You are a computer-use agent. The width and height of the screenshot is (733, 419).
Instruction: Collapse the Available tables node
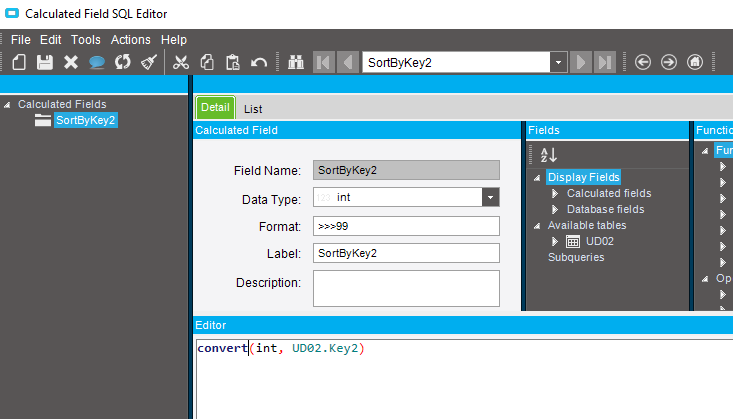pyautogui.click(x=537, y=226)
